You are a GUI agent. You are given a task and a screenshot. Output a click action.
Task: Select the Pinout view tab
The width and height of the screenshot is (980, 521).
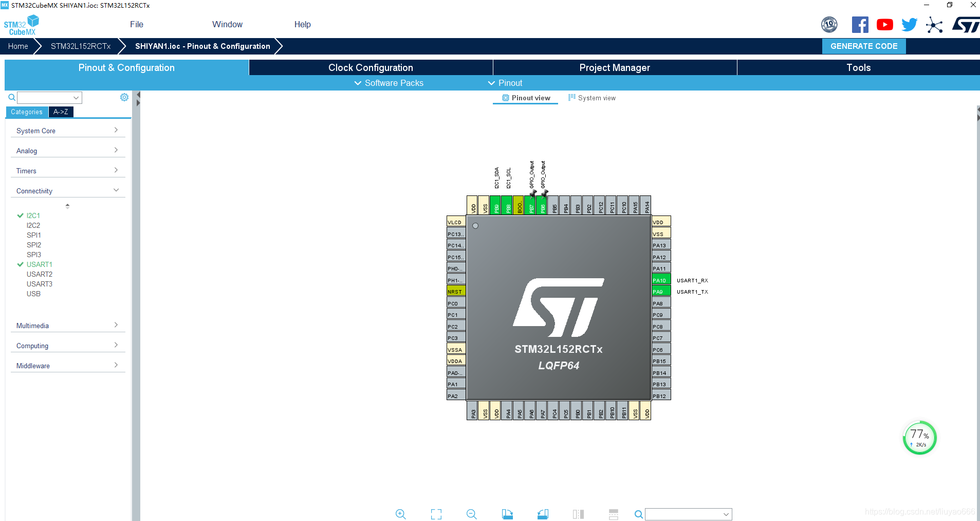(x=526, y=98)
